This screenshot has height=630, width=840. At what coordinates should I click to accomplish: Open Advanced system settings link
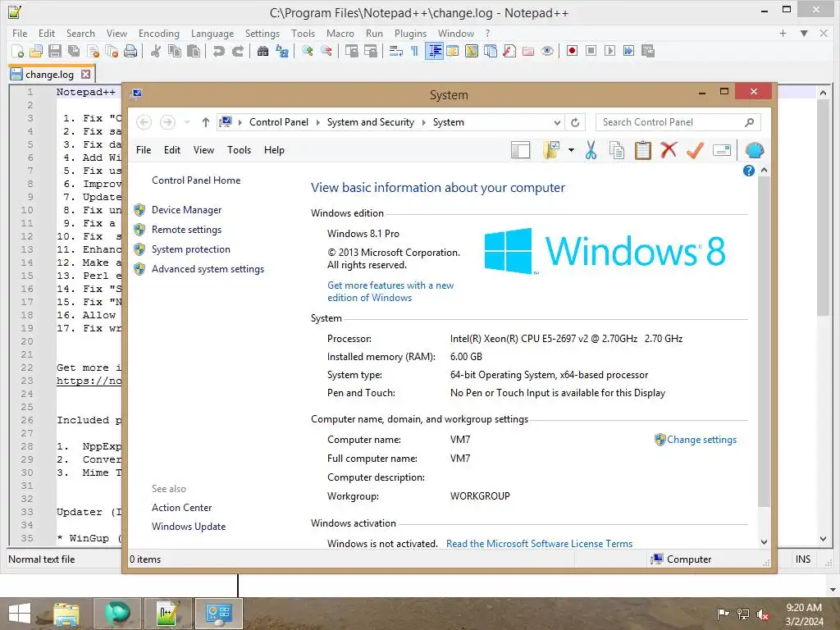click(x=208, y=269)
